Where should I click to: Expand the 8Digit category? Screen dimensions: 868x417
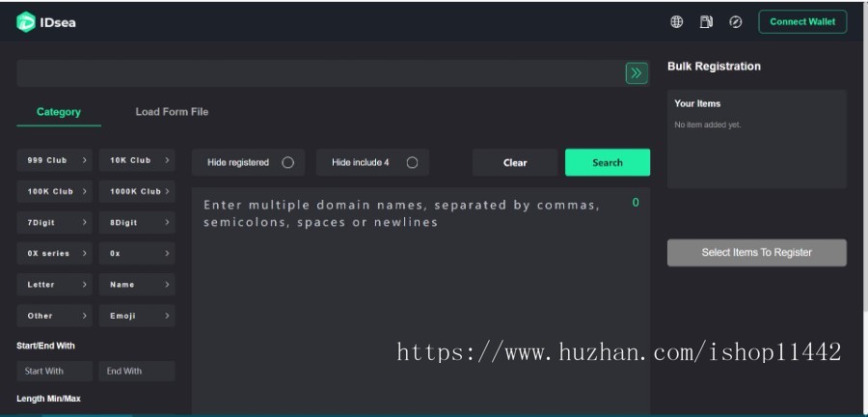[x=137, y=222]
